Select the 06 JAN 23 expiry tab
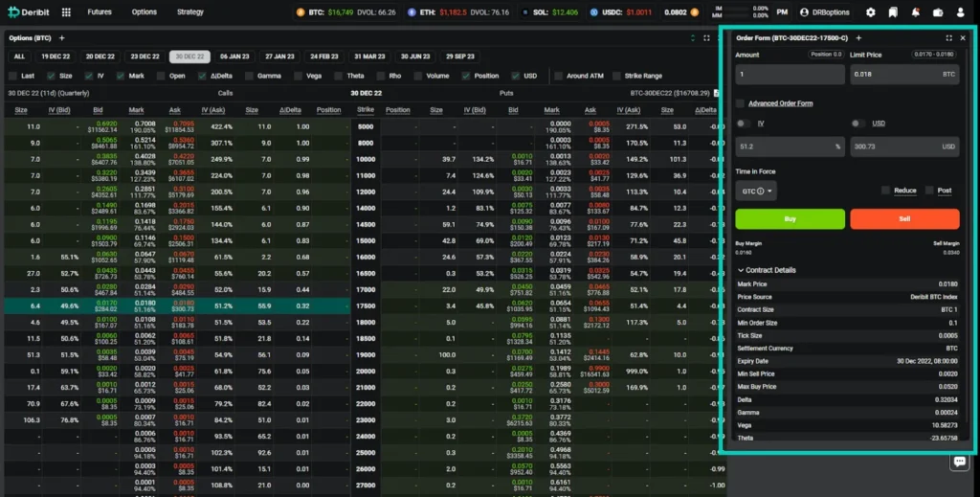This screenshot has width=980, height=497. pyautogui.click(x=234, y=56)
